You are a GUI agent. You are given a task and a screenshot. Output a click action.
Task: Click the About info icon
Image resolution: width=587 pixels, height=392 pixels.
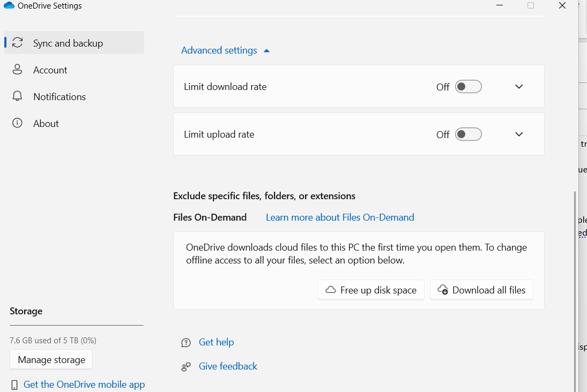click(17, 123)
